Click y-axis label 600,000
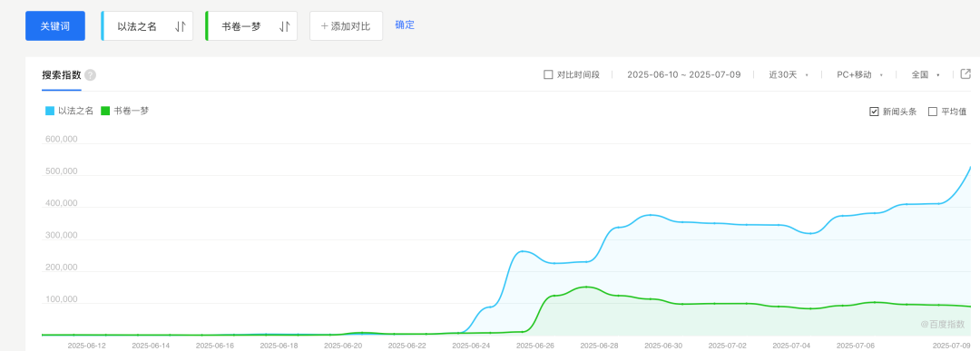This screenshot has height=351, width=980. [x=61, y=140]
